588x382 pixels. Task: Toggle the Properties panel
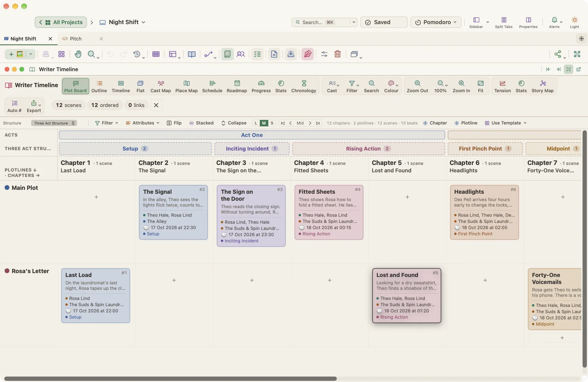pos(528,23)
